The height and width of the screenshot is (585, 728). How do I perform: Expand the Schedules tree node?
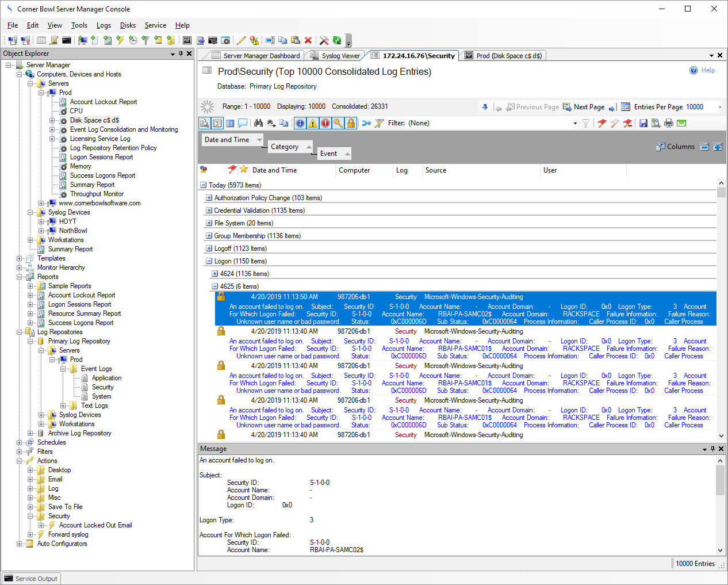pos(20,442)
